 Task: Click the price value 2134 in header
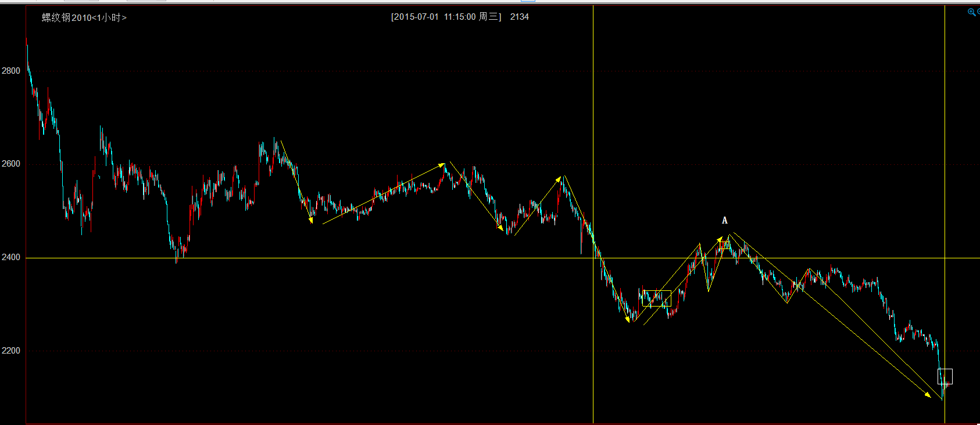[520, 17]
